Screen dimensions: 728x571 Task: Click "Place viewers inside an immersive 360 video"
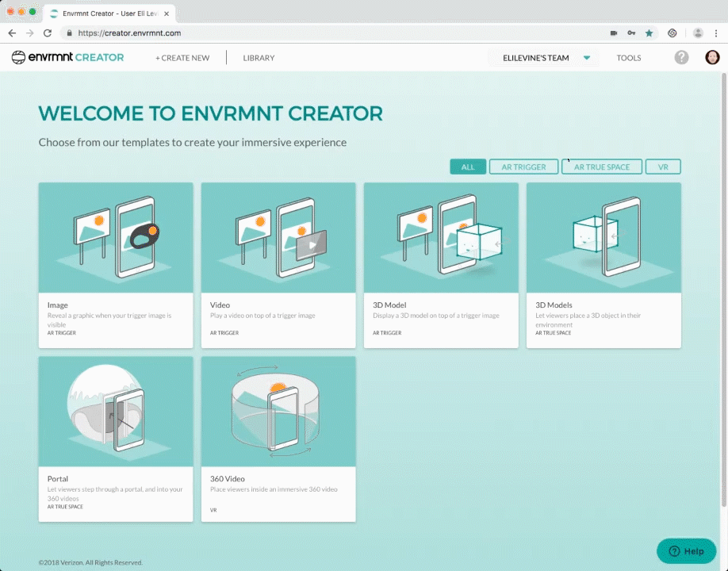click(x=274, y=489)
